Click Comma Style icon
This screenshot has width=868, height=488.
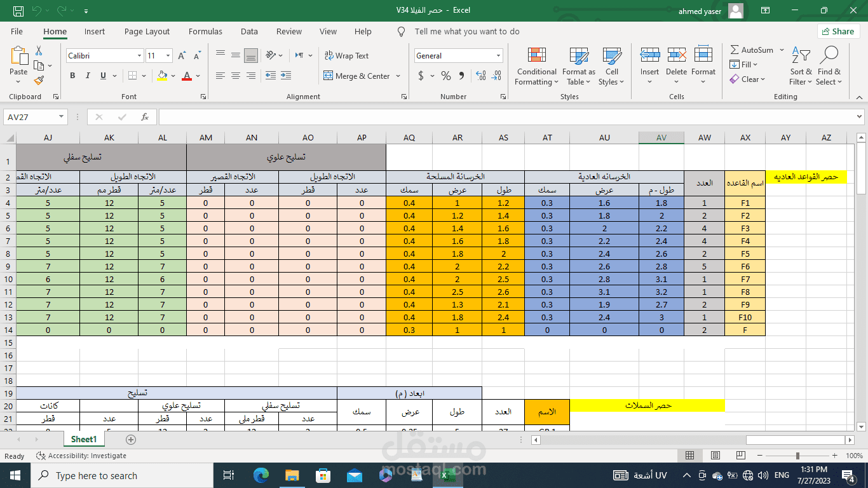coord(462,76)
